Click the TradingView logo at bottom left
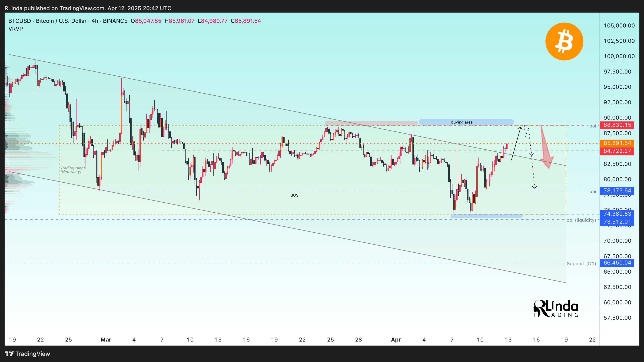Viewport: 644px width, 362px height. [27, 354]
